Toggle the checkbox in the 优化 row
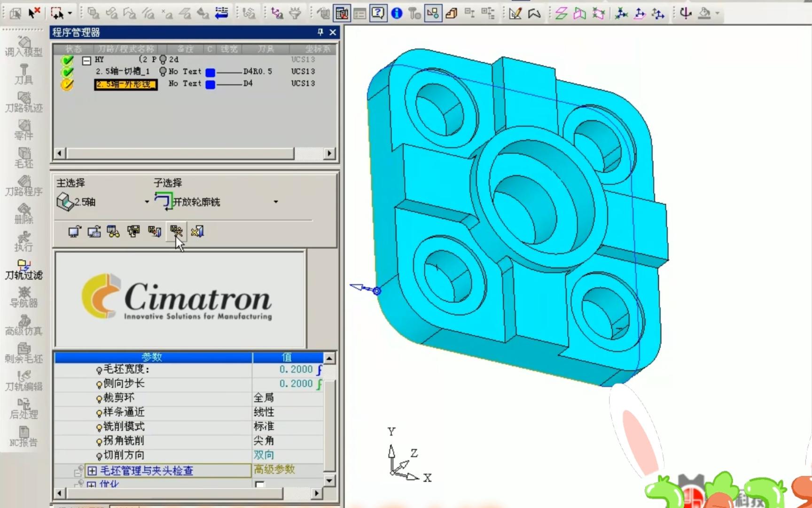Viewport: 812px width, 508px height. [x=259, y=484]
